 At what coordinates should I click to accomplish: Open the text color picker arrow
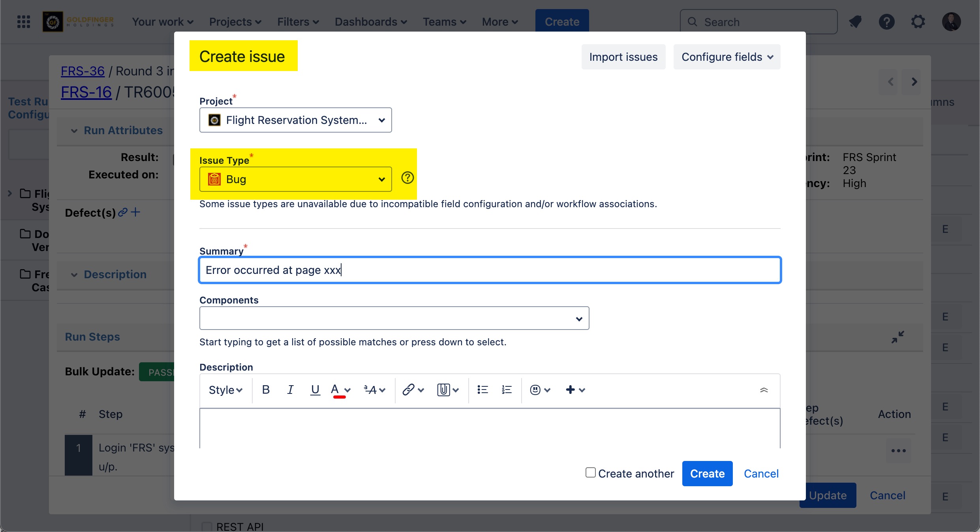[347, 390]
